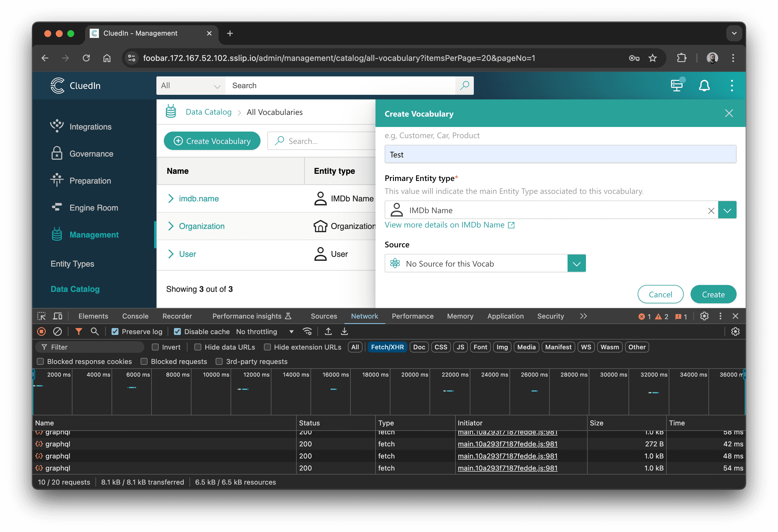The width and height of the screenshot is (778, 532).
Task: Click the CluedIn logo in header
Action: 75,86
